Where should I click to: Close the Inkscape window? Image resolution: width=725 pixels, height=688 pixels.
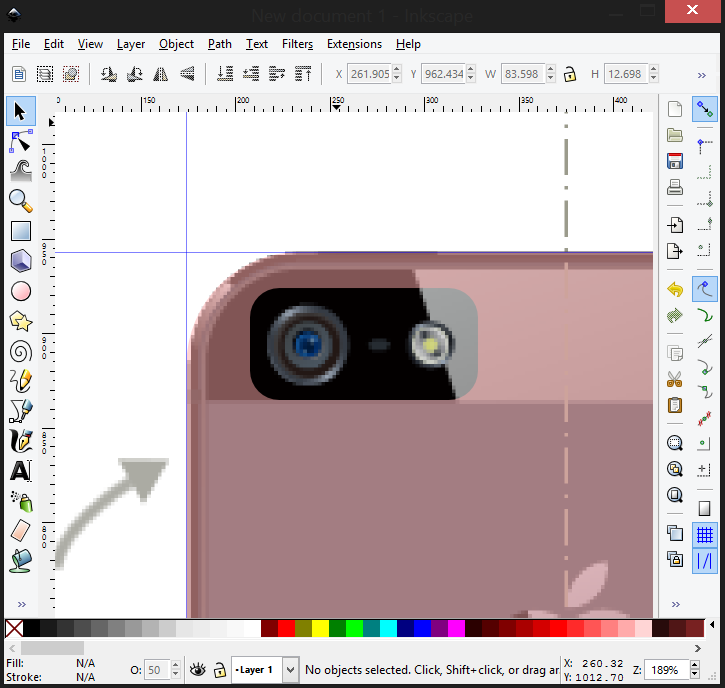tap(692, 10)
